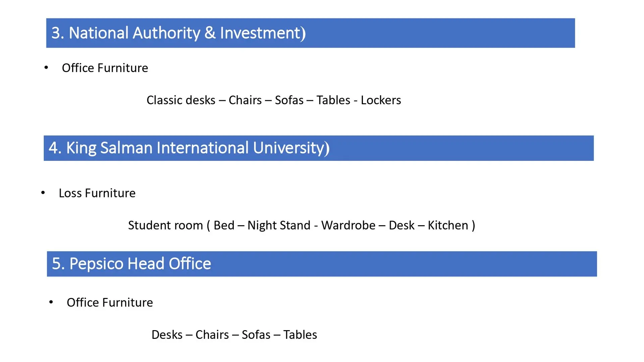
Task: Click the word Desks in Pepsico list
Action: 167,335
